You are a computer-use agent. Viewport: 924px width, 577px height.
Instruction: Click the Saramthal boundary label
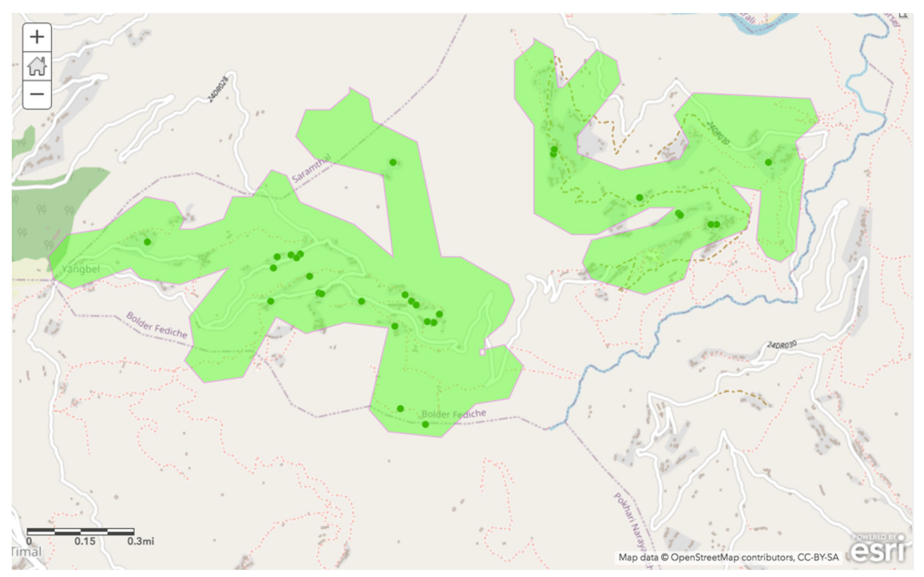point(311,168)
